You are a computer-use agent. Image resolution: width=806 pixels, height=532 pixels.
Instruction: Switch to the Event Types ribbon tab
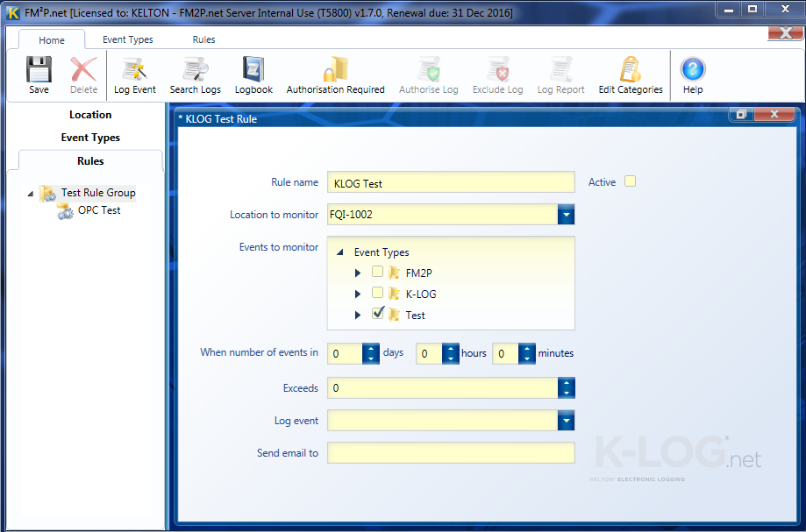127,39
